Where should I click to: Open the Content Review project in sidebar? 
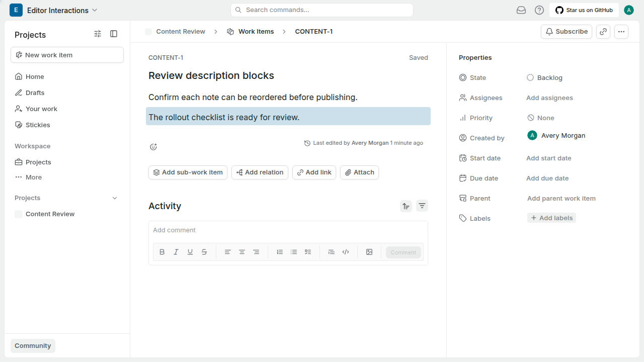pyautogui.click(x=67, y=214)
